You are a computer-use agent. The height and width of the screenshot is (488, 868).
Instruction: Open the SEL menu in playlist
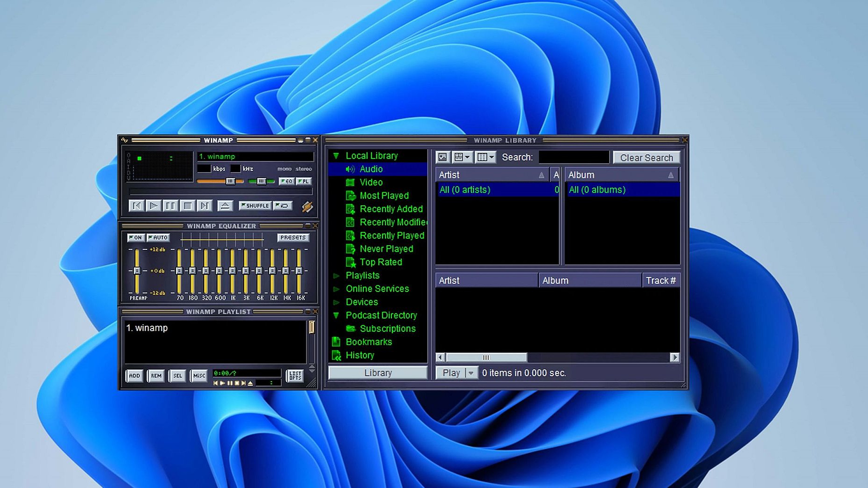(x=177, y=376)
